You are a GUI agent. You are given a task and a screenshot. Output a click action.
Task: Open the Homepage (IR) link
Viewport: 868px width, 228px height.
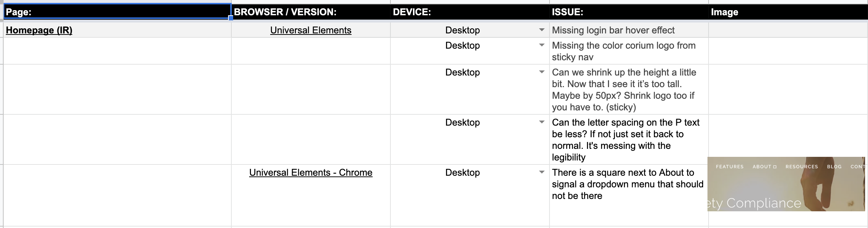(x=39, y=30)
